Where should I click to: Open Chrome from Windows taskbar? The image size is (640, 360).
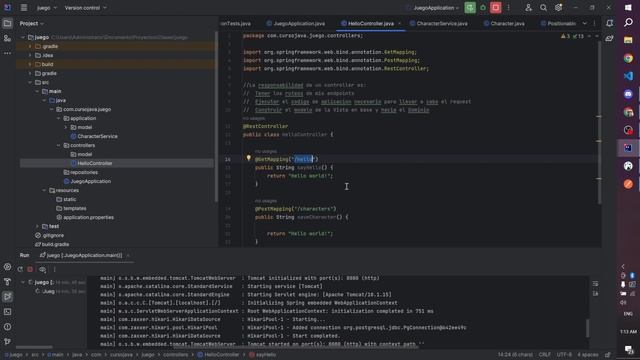pyautogui.click(x=628, y=58)
